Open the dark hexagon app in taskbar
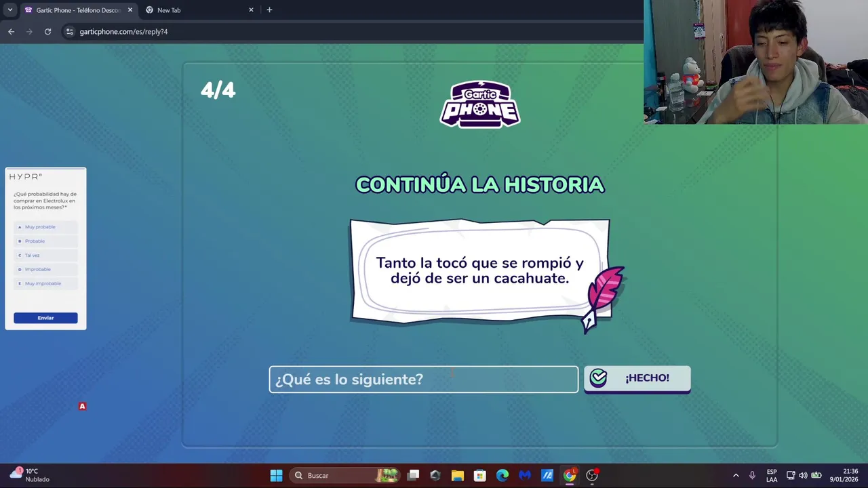 [435, 475]
